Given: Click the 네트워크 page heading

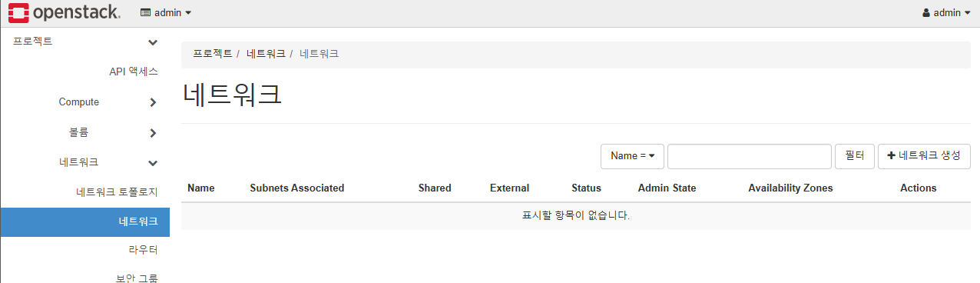Looking at the screenshot, I should pyautogui.click(x=233, y=94).
